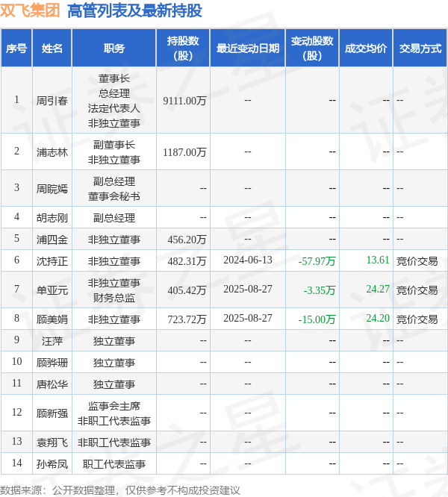Select the 职务 column header

point(114,49)
